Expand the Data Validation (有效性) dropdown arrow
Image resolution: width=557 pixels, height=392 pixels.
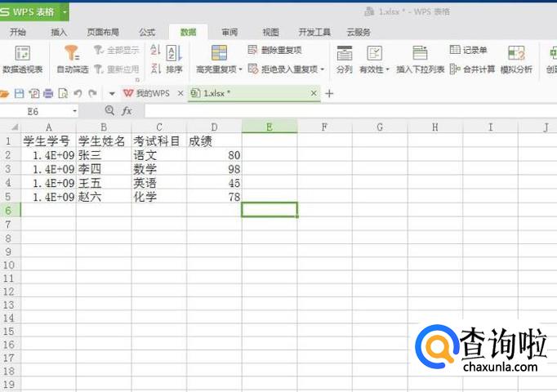[388, 69]
